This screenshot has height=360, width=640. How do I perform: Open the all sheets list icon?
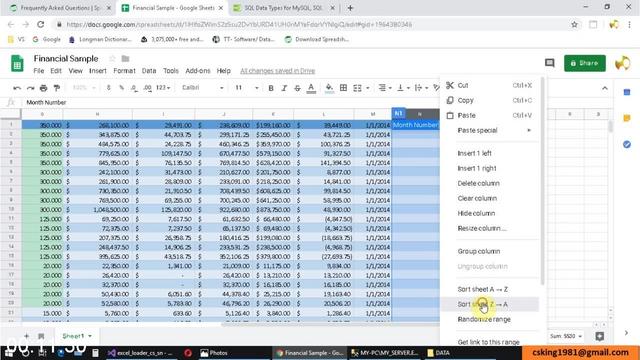(x=41, y=336)
